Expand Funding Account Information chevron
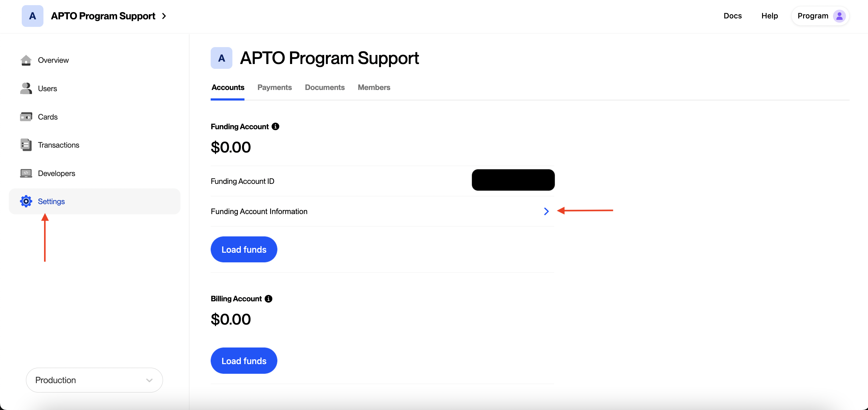 coord(546,211)
